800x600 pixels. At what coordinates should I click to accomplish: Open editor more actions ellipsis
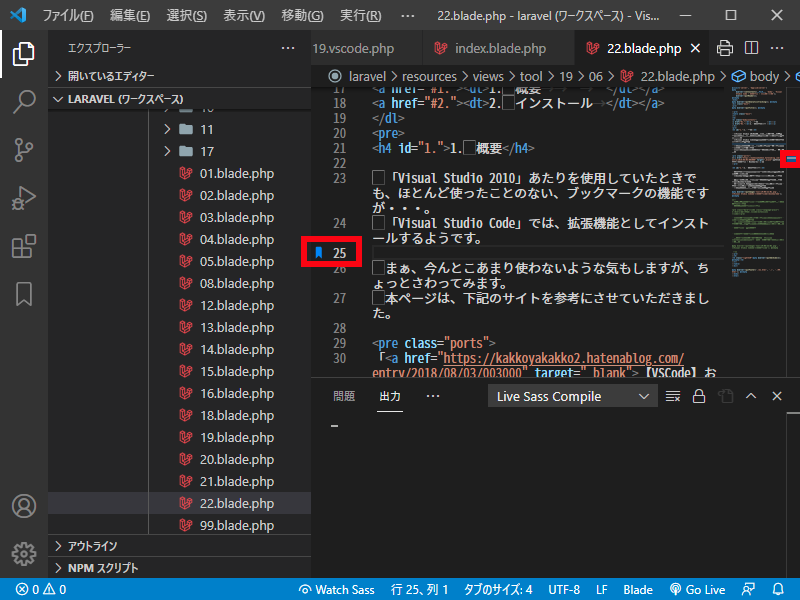(777, 48)
